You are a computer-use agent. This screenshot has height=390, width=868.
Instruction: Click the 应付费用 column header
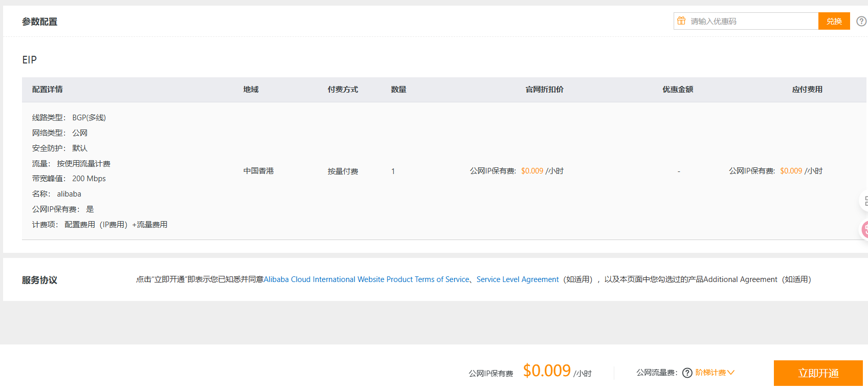[x=807, y=90]
